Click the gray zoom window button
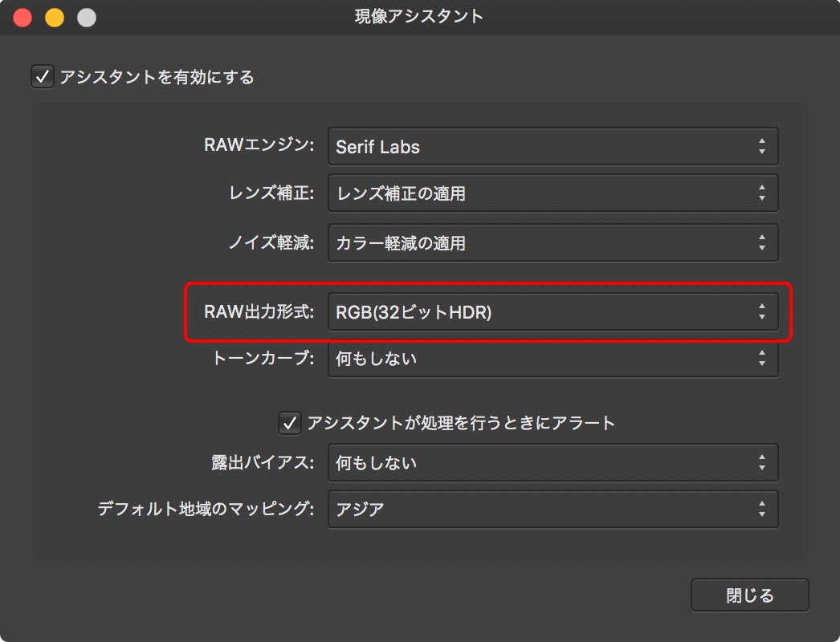Viewport: 840px width, 642px height. pos(87,17)
